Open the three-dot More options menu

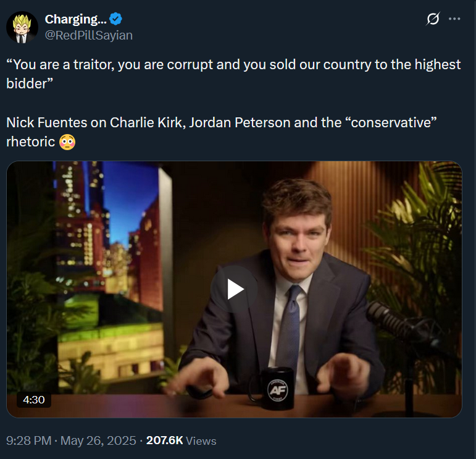454,19
